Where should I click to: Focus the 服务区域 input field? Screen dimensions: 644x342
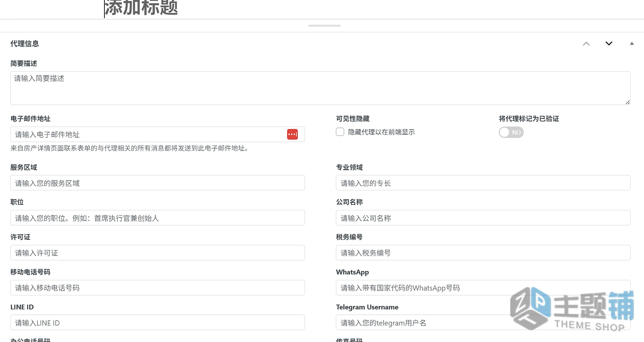point(157,183)
